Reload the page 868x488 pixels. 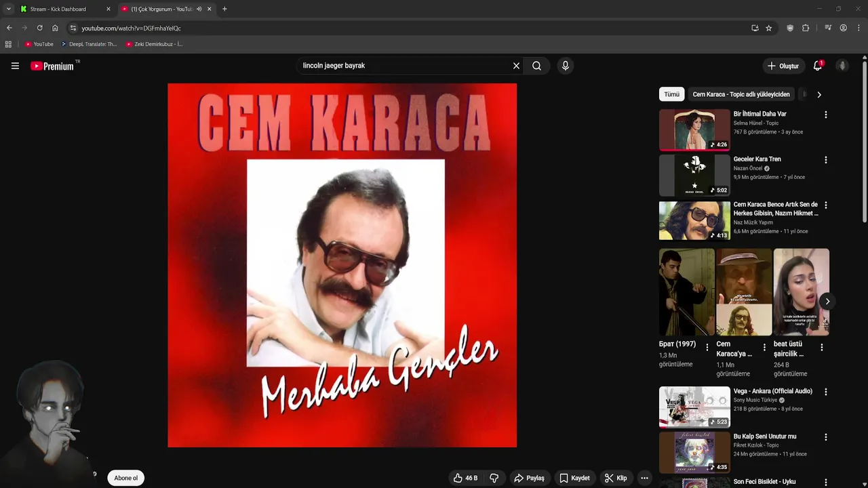39,28
